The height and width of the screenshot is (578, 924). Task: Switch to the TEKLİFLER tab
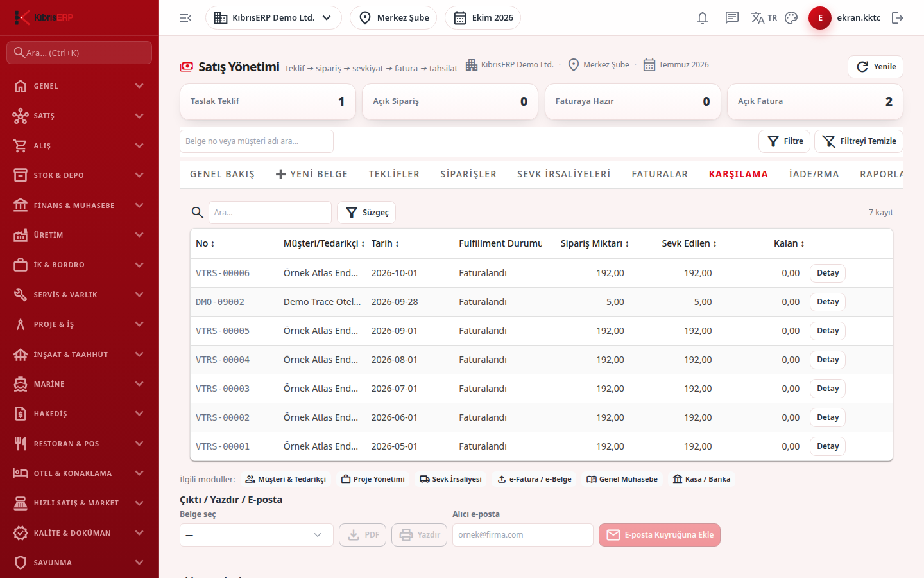point(394,174)
